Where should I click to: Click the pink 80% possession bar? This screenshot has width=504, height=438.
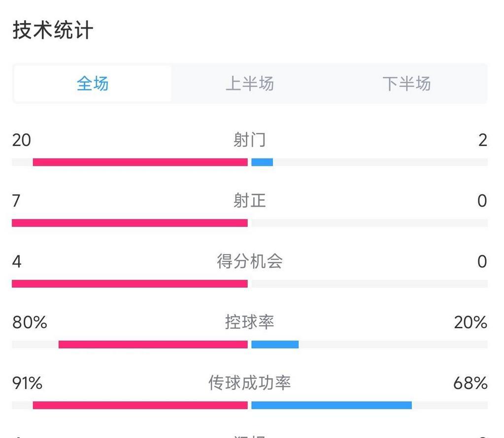[153, 344]
